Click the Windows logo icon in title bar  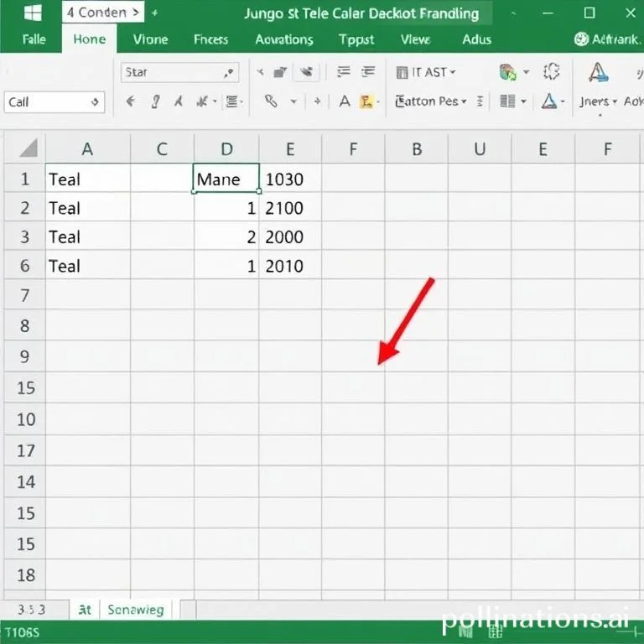click(x=34, y=13)
